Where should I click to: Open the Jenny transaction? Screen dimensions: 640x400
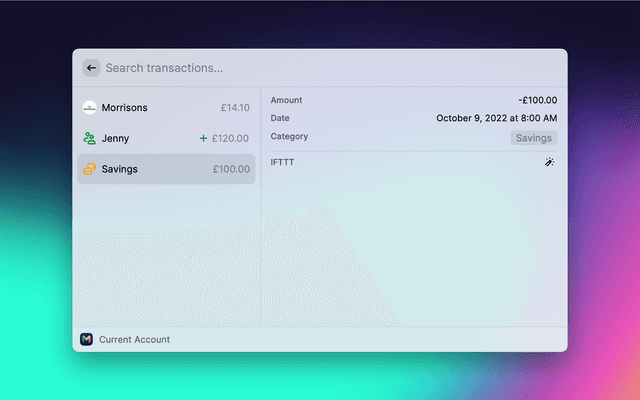[116, 138]
